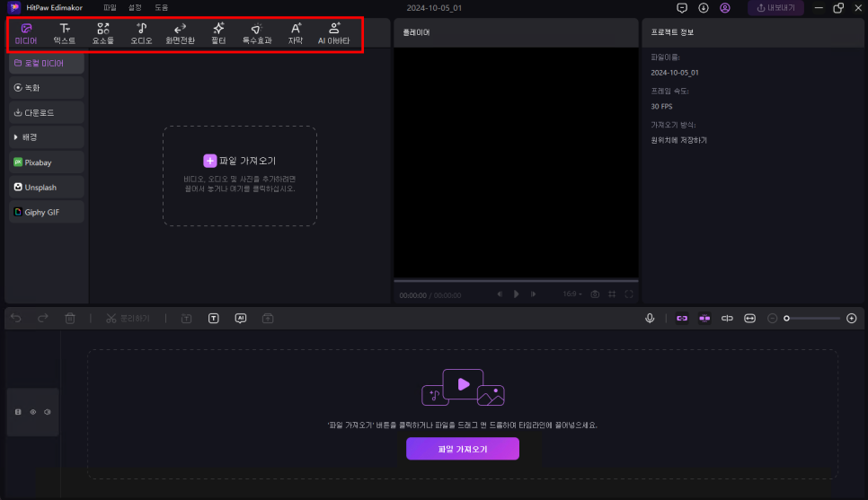This screenshot has width=868, height=500.
Task: Open the 필터 tab
Action: coord(218,34)
